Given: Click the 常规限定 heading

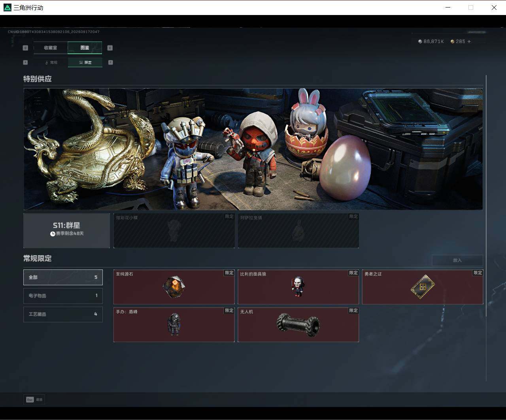Looking at the screenshot, I should (x=38, y=258).
